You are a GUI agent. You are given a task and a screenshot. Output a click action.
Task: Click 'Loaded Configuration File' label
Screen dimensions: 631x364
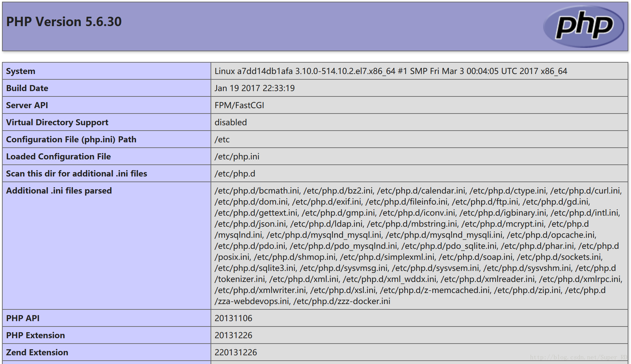click(59, 157)
